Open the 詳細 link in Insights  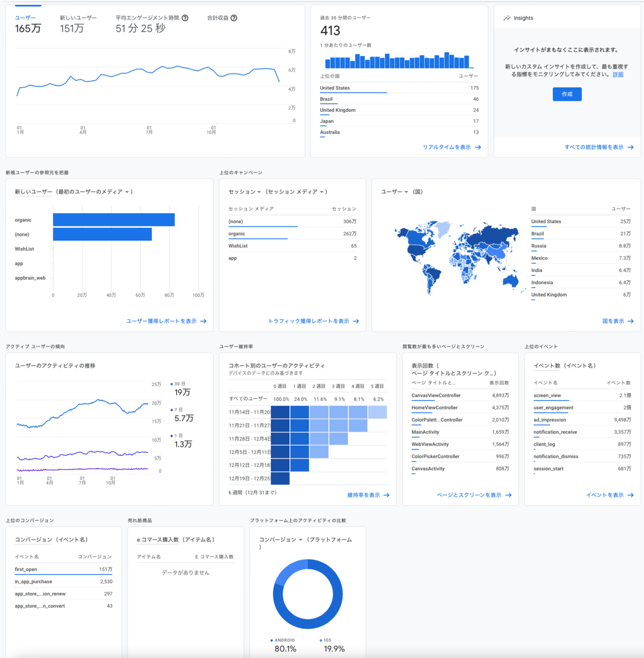click(x=618, y=75)
